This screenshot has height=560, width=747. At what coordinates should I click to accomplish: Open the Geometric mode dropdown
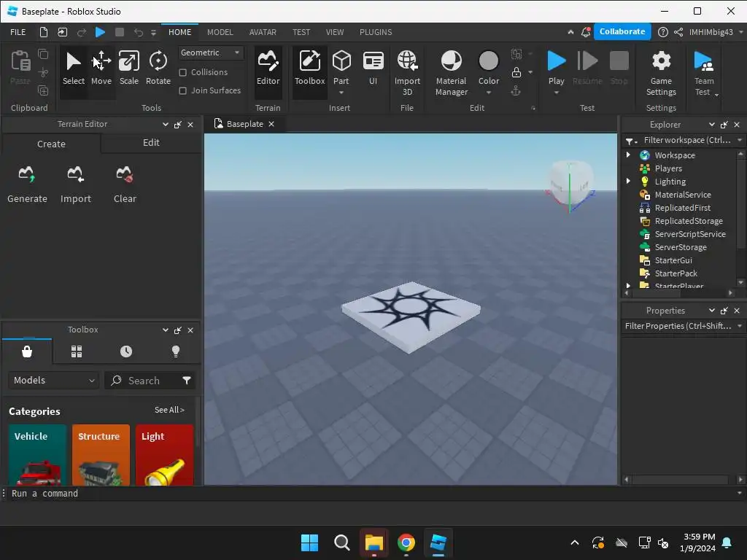click(x=211, y=52)
